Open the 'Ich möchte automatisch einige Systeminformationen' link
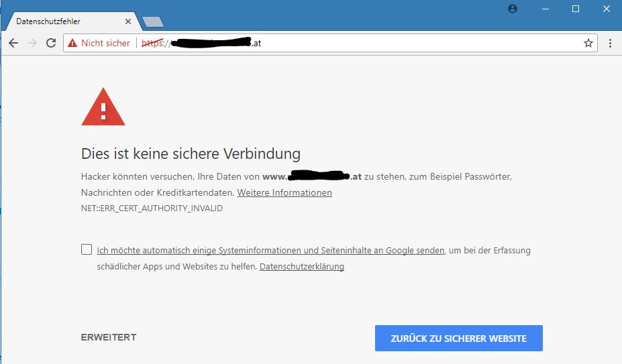The image size is (622, 364). (270, 251)
